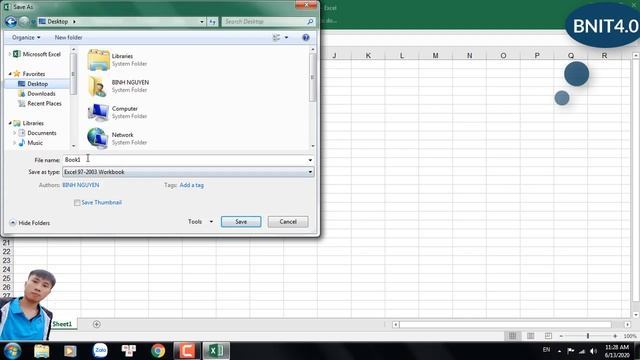The image size is (640, 360).
Task: Select the BINH NGUYEN user folder icon
Action: tap(98, 86)
